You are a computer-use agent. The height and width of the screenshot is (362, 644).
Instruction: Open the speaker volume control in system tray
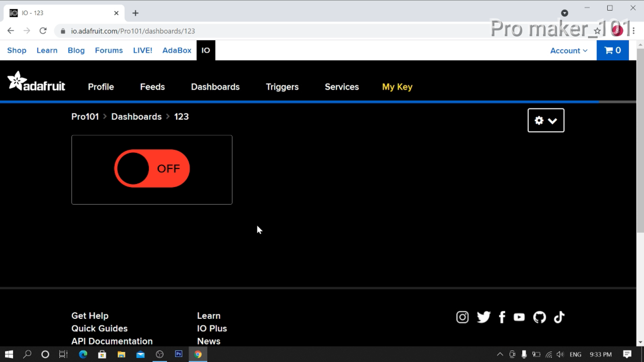pyautogui.click(x=560, y=354)
